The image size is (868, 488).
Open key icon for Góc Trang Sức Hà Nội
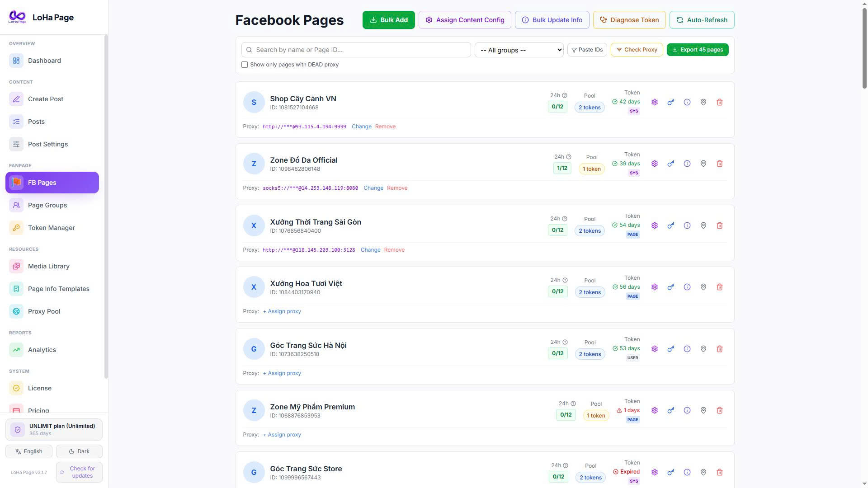click(x=670, y=349)
